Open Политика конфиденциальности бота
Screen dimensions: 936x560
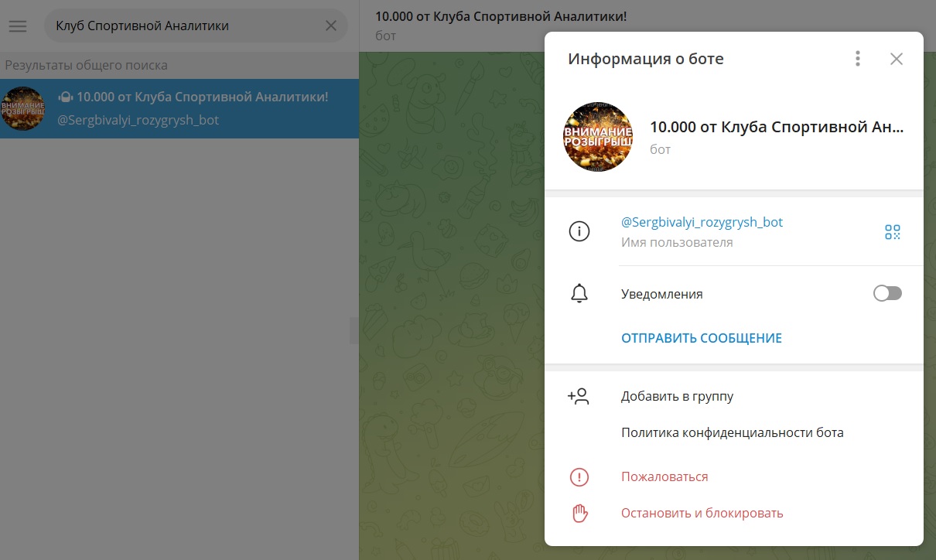click(x=732, y=433)
